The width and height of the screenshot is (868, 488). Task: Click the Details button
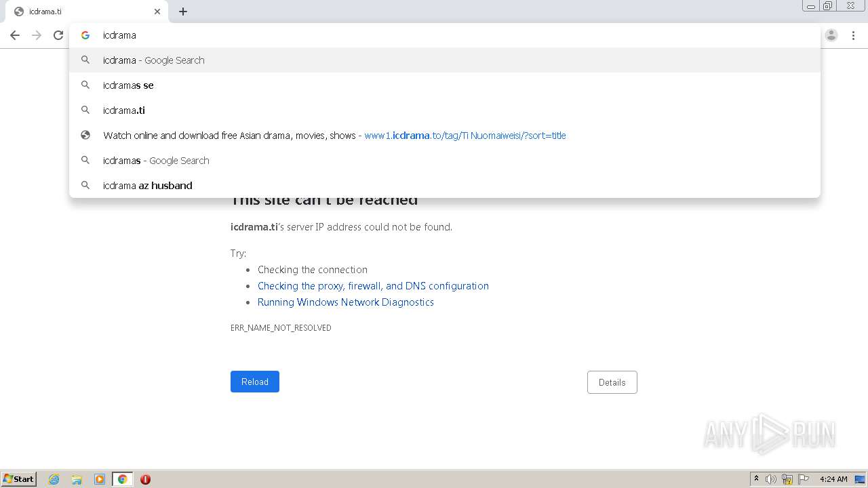pyautogui.click(x=612, y=382)
